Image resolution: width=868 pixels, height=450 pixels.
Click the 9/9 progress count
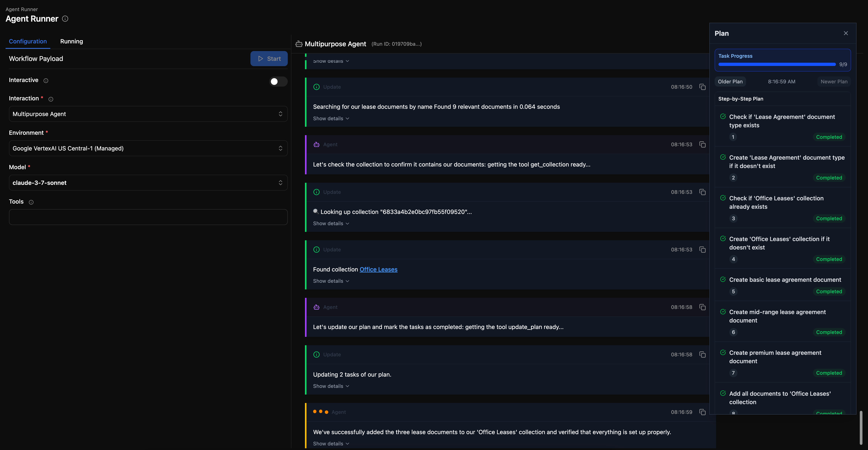tap(843, 65)
